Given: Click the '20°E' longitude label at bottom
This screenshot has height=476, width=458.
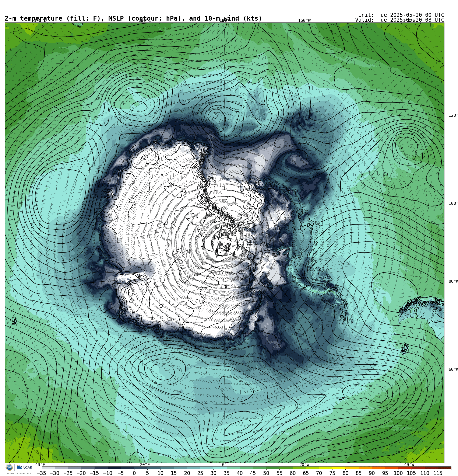Looking at the screenshot, I should pos(145,465).
